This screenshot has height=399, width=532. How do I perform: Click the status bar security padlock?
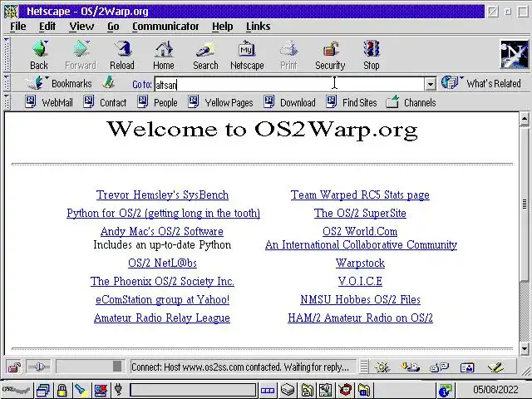pyautogui.click(x=14, y=367)
